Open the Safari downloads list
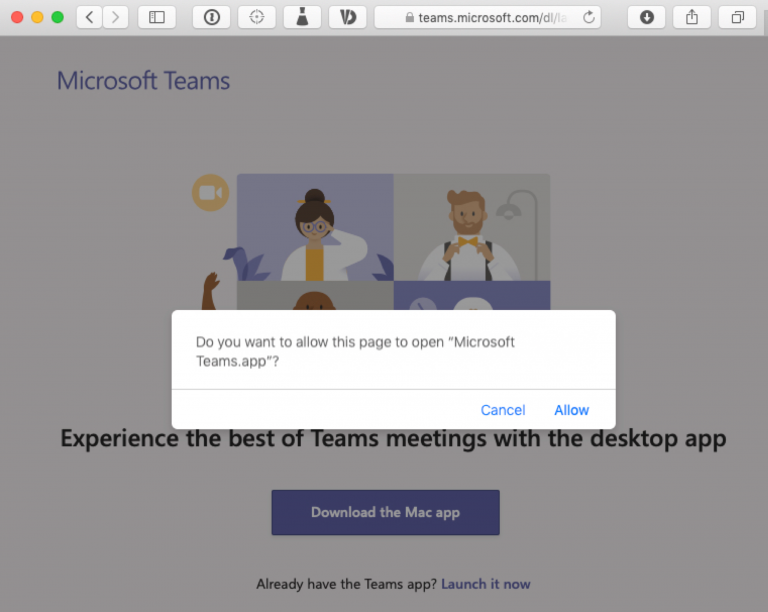Screen dimensions: 768x612 pos(647,18)
